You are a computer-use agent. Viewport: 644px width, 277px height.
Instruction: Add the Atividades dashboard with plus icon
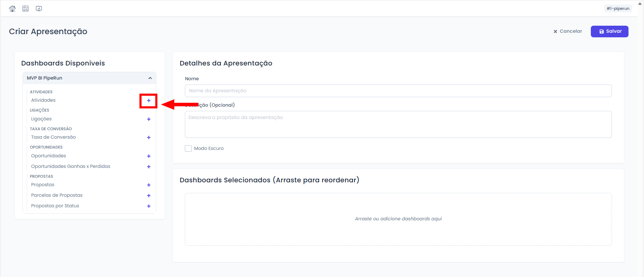coord(149,101)
